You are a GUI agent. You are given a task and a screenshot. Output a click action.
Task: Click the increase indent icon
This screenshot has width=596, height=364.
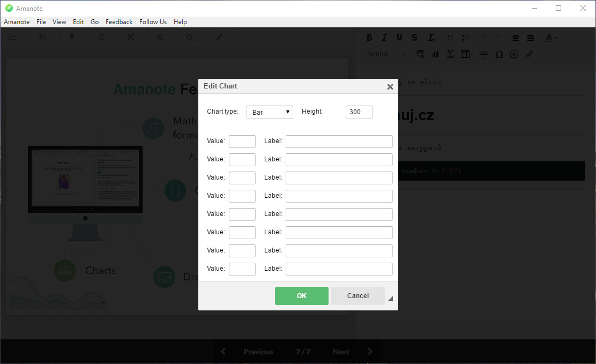coord(498,38)
